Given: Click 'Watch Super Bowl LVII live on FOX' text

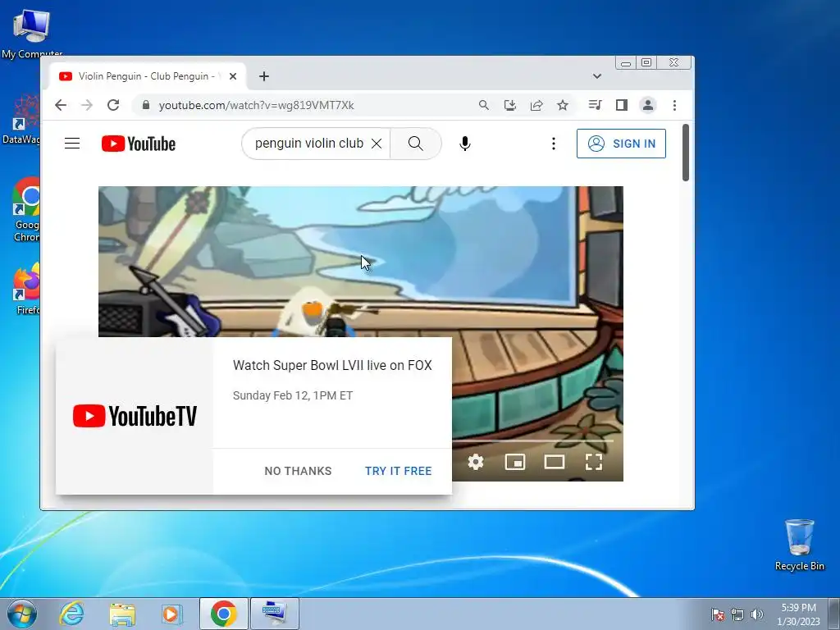Looking at the screenshot, I should coord(332,365).
